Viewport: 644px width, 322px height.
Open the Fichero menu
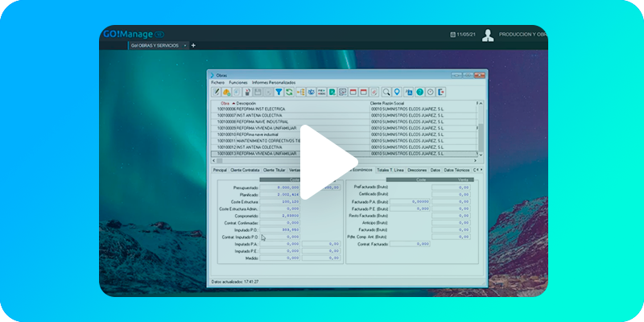click(217, 83)
